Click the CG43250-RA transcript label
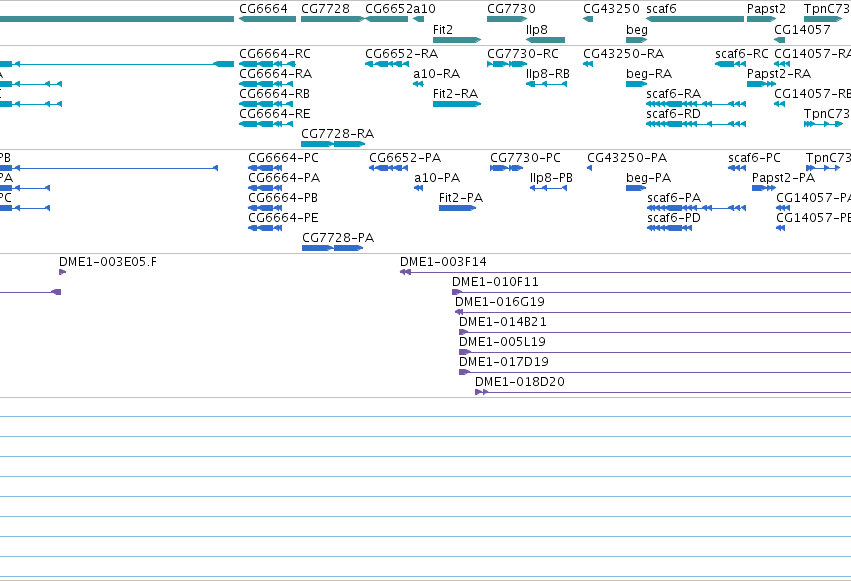The image size is (851, 581). [623, 53]
